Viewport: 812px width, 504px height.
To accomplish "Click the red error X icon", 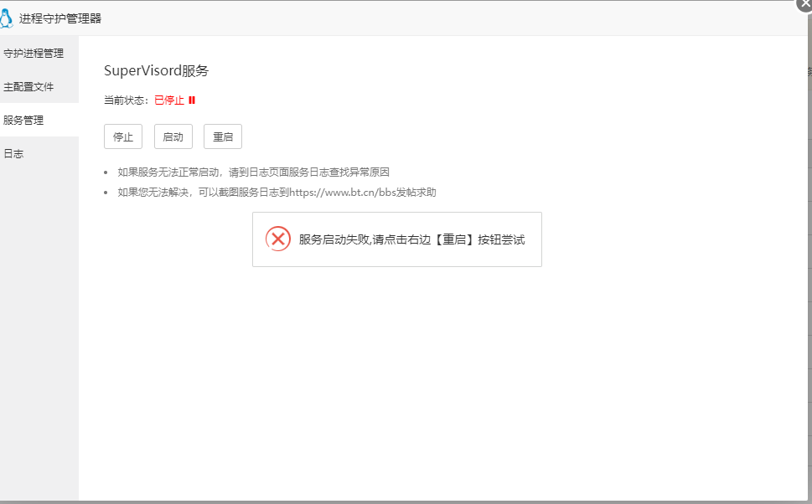I will pos(278,239).
